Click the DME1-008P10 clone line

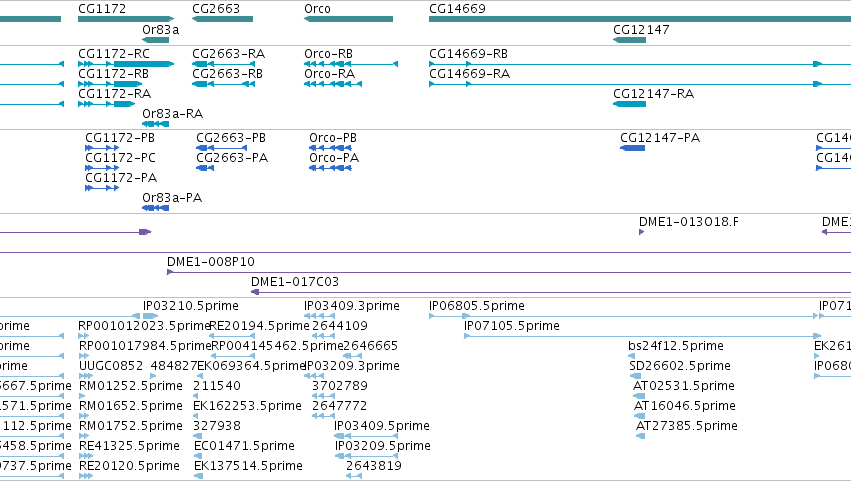coord(509,272)
